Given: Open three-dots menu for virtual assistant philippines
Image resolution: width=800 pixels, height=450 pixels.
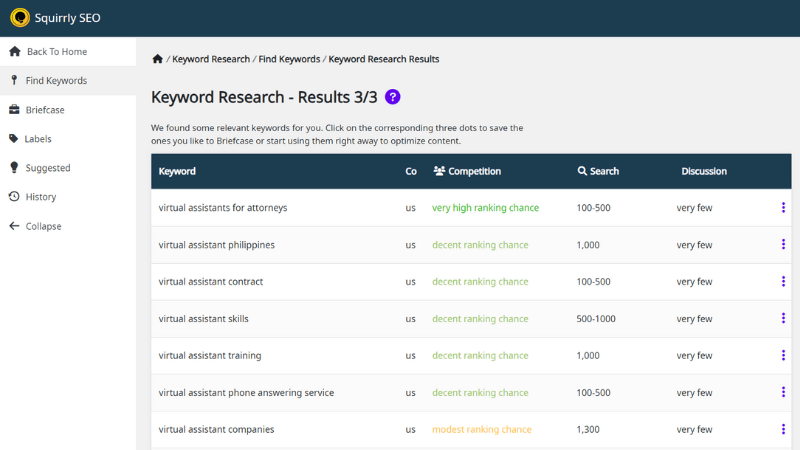Looking at the screenshot, I should tap(783, 244).
